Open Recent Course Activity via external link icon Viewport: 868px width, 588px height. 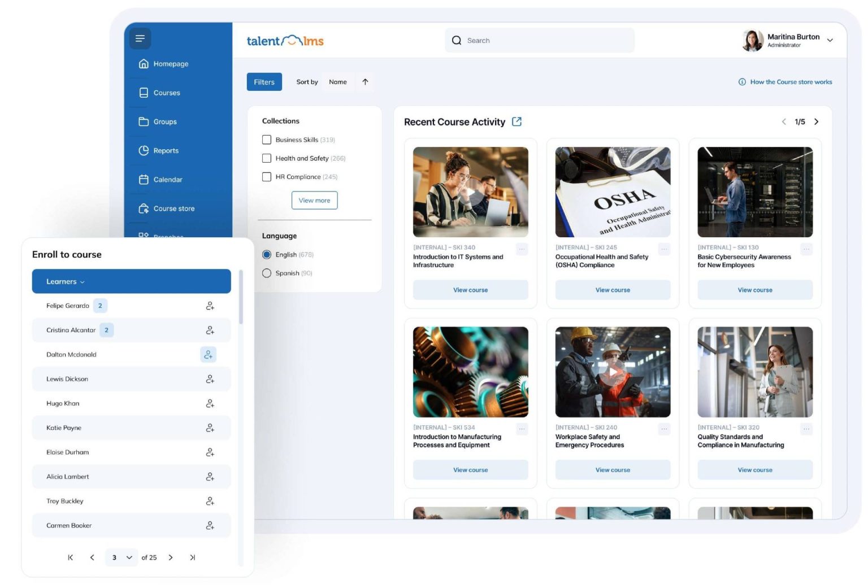[x=516, y=121]
